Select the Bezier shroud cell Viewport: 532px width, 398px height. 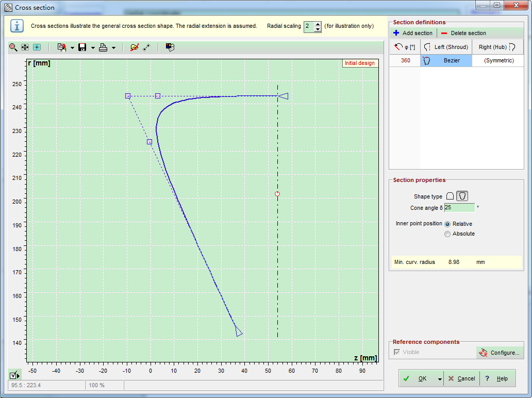coord(446,60)
